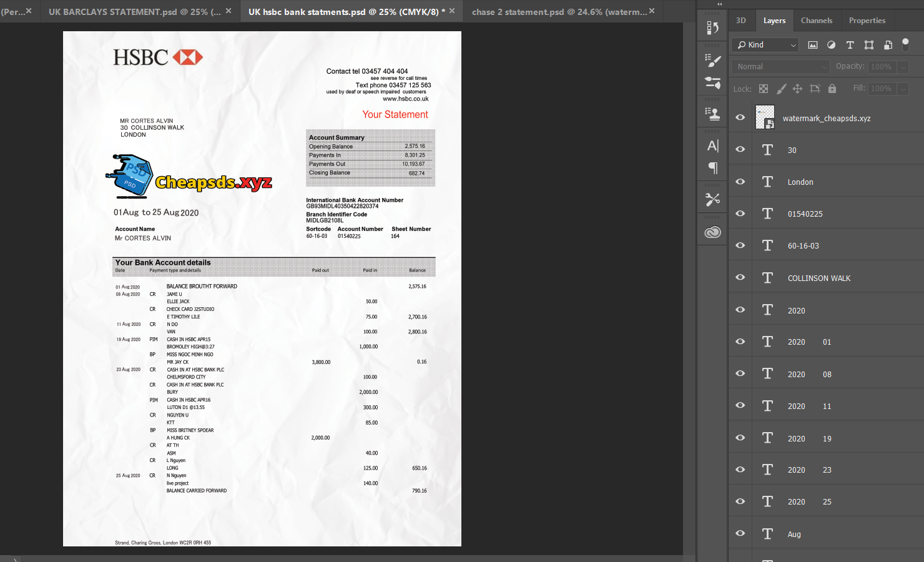This screenshot has height=562, width=924.
Task: Open the Normal blend mode dropdown
Action: tap(780, 67)
